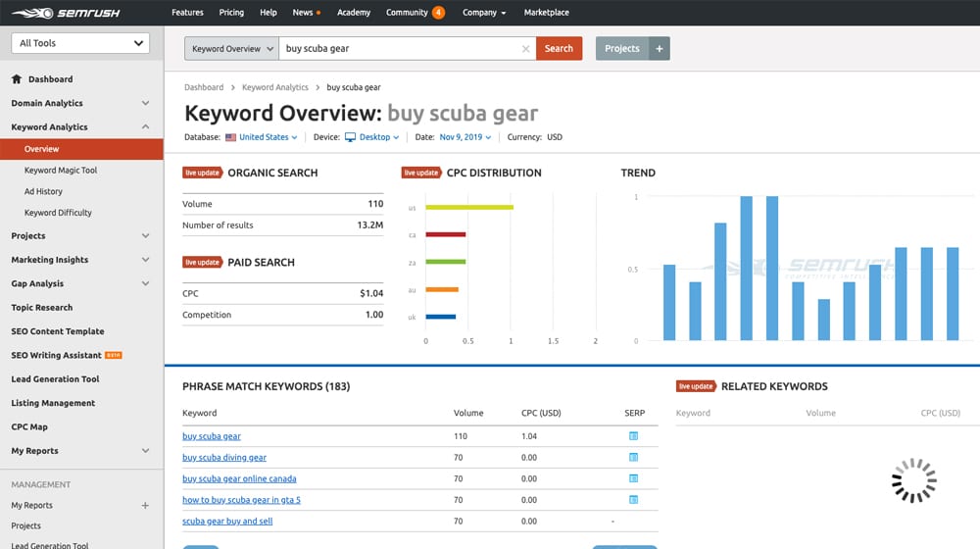Open Topic Research tool
Viewport: 980px width, 549px height.
[x=42, y=308]
